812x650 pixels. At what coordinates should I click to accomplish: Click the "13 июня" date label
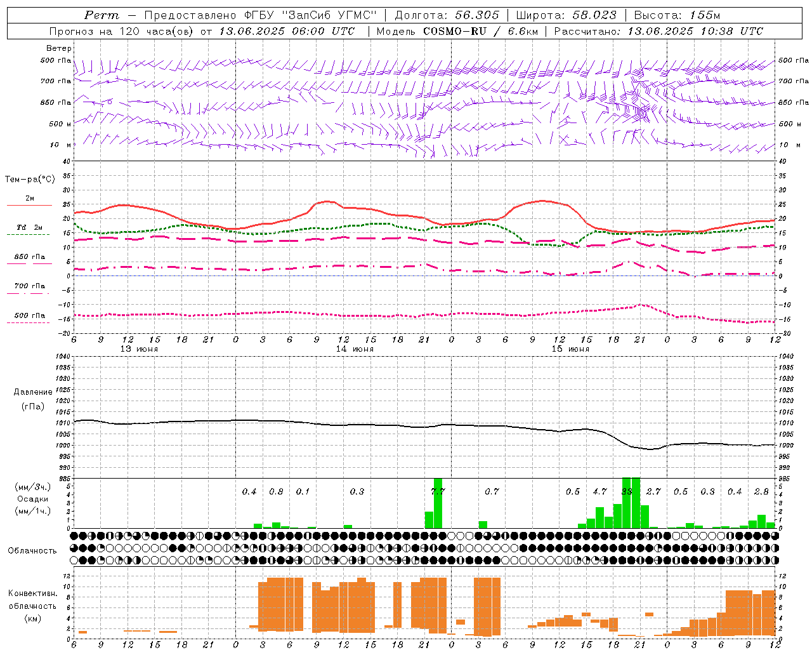point(139,349)
